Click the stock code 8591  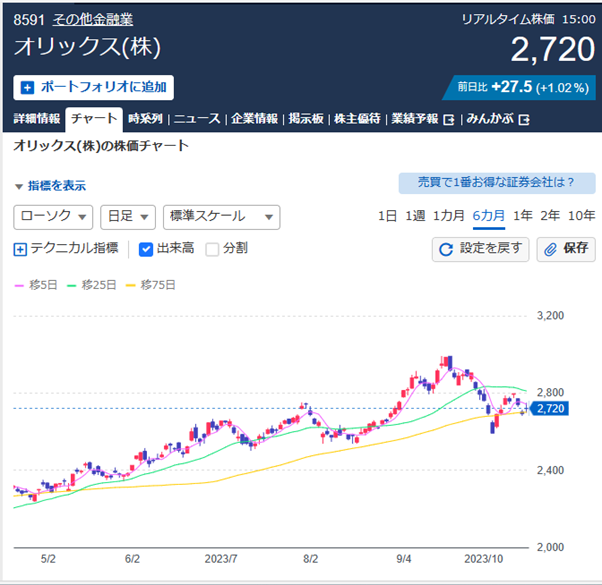pyautogui.click(x=29, y=20)
